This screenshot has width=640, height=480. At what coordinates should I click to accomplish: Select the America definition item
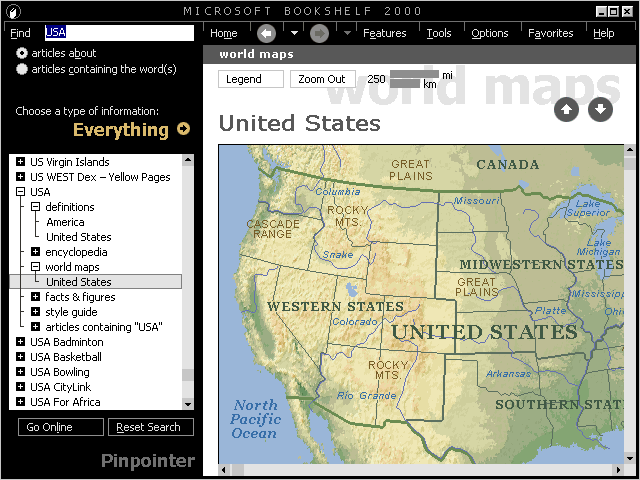65,222
